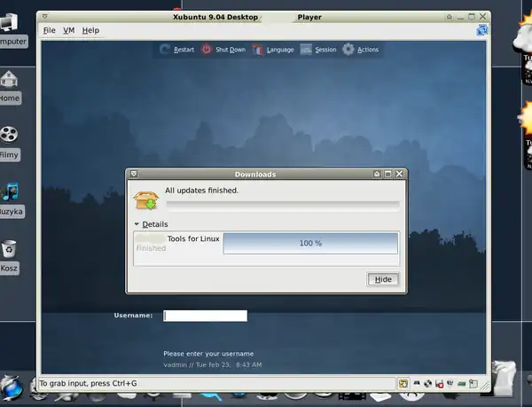Screen dimensions: 532x407
Task: Click the Username input field
Action: tap(205, 316)
